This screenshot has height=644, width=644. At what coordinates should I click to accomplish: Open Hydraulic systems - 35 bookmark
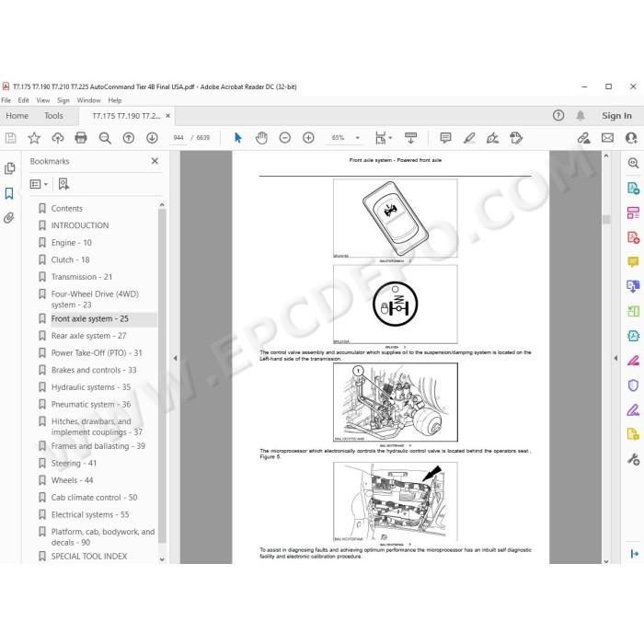click(91, 387)
